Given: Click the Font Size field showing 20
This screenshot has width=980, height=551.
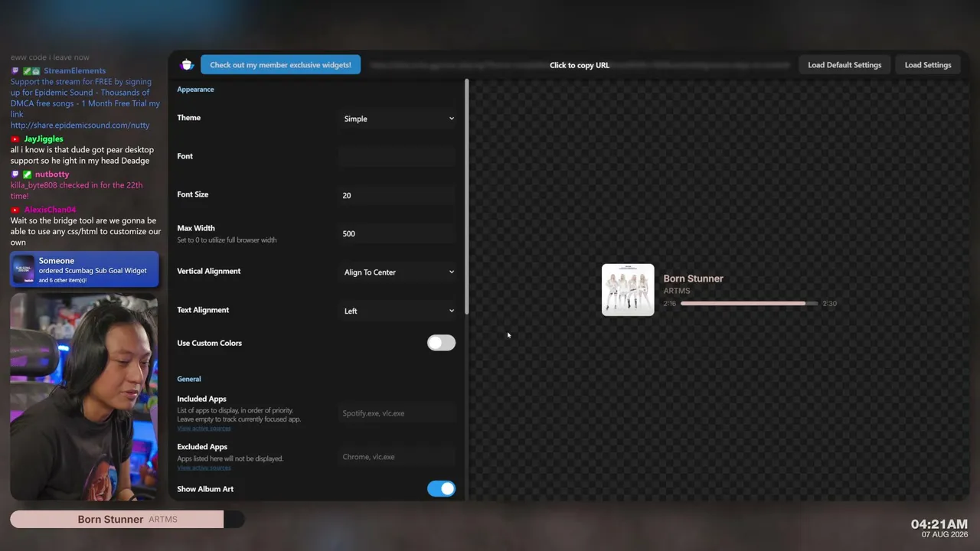Looking at the screenshot, I should 398,195.
